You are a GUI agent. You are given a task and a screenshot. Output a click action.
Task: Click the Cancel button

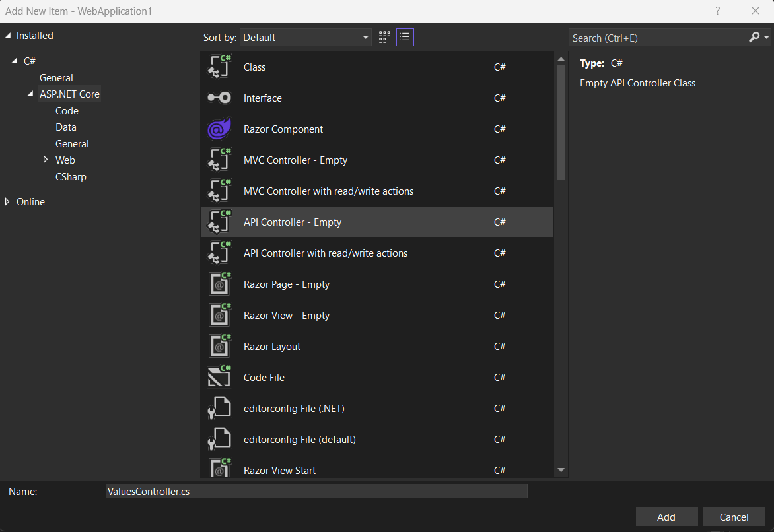tap(734, 517)
